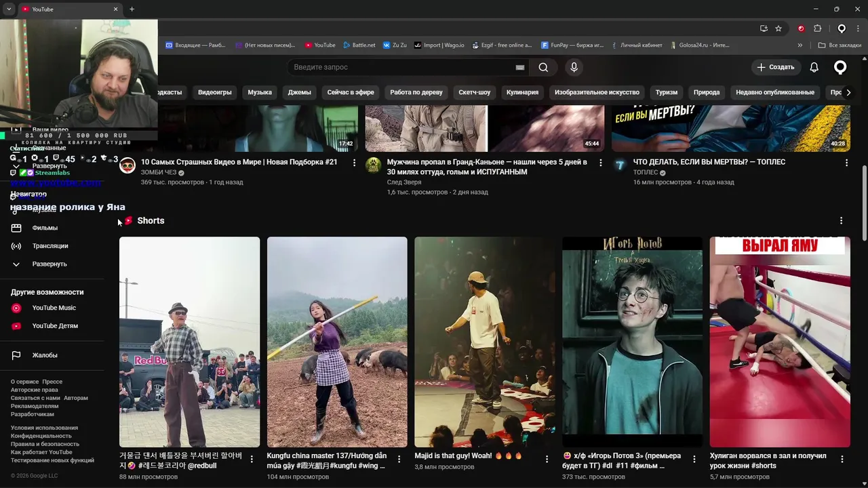
Task: Select the Джемы filter chip
Action: click(x=299, y=92)
